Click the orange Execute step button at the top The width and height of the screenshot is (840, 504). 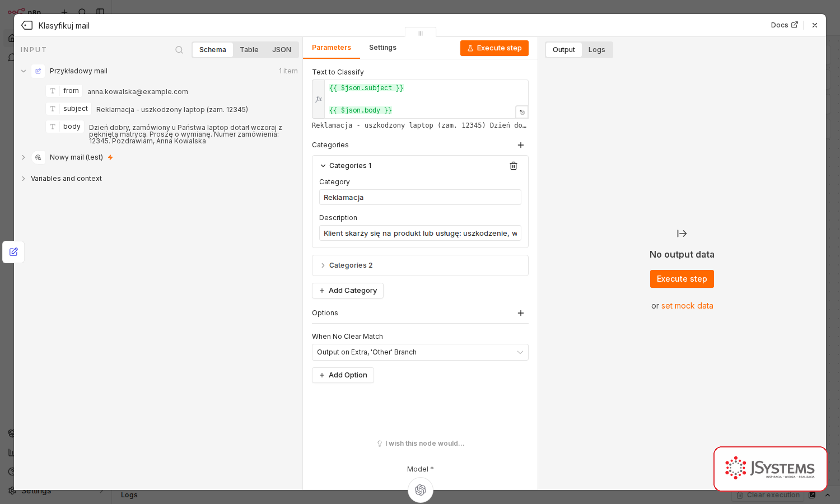(494, 48)
